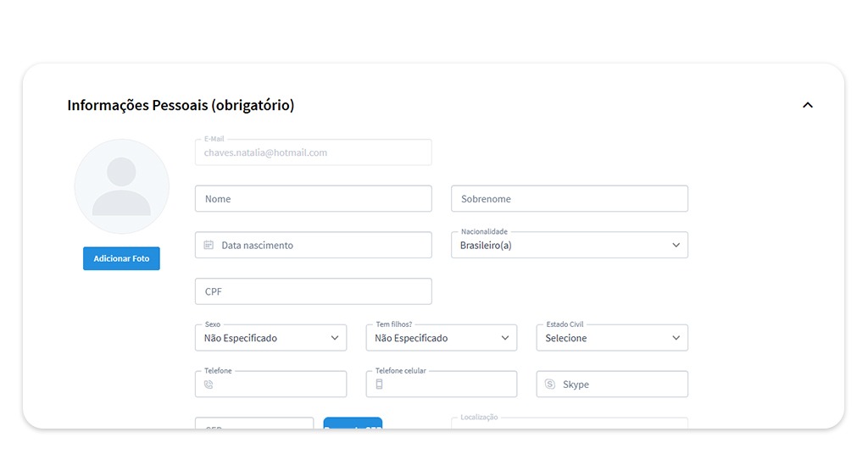Click the calendar icon in Data nascimento
This screenshot has height=454, width=868.
click(x=209, y=246)
